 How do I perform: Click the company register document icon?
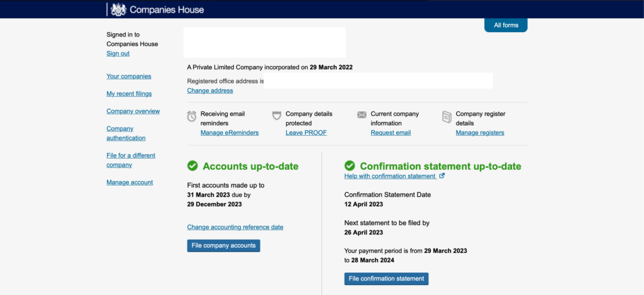447,116
